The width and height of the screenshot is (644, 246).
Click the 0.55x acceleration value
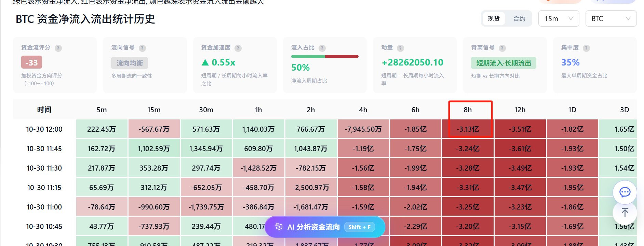218,62
